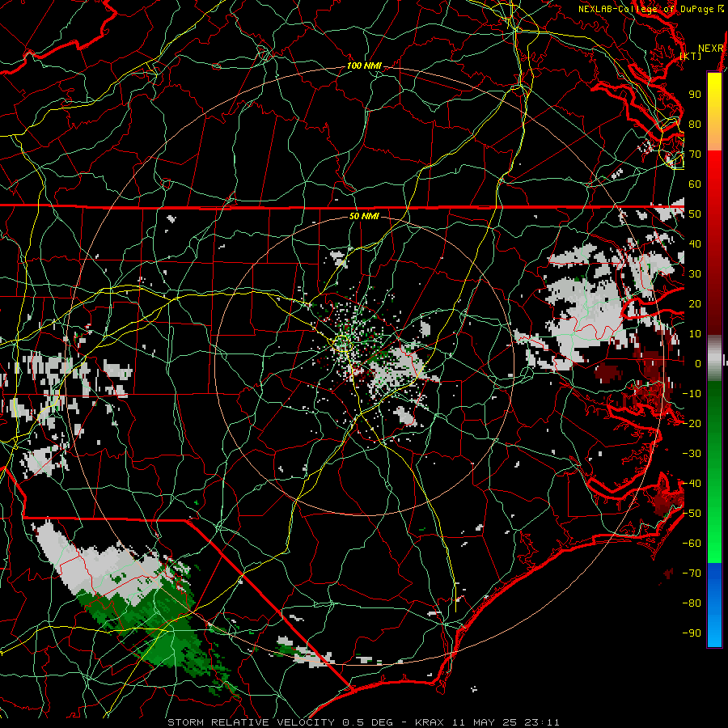728x728 pixels.
Task: Click the 80 value on velocity scale
Action: tap(695, 125)
